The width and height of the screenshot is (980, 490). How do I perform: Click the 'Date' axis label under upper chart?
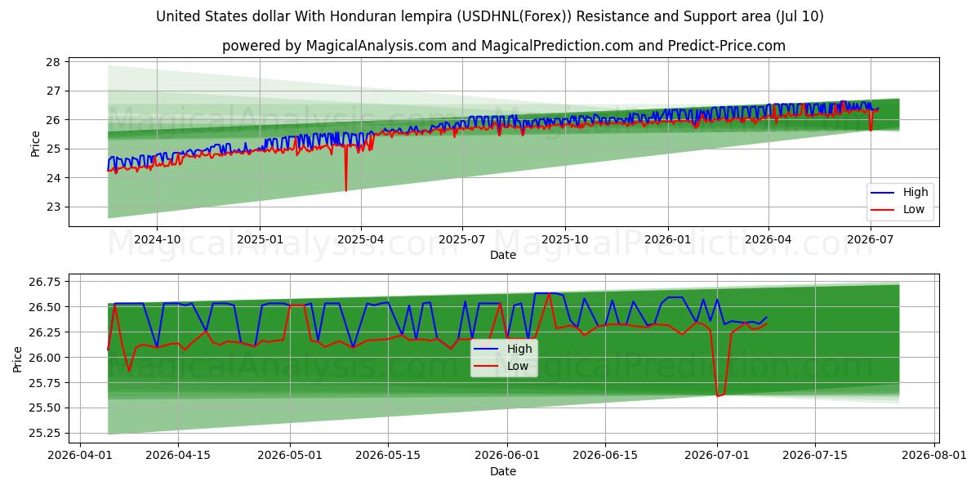[x=503, y=256]
